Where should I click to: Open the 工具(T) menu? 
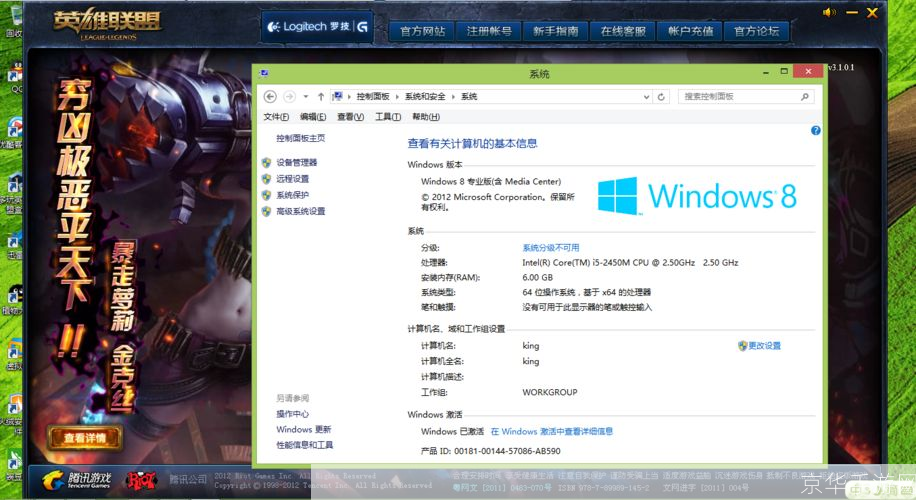[x=387, y=117]
